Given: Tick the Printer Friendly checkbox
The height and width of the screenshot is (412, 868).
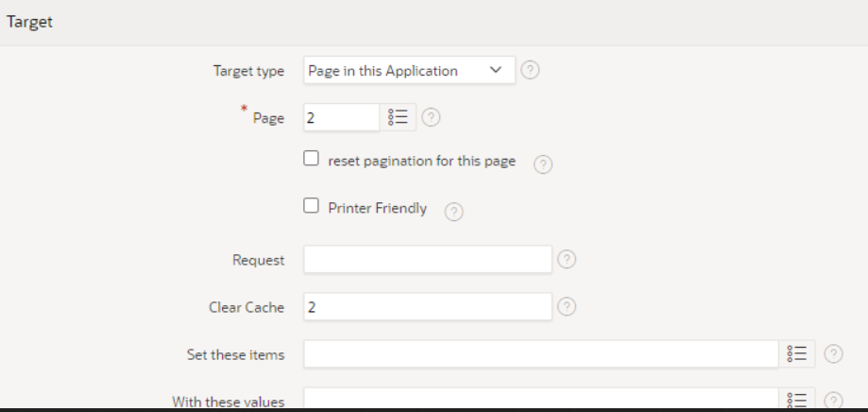Looking at the screenshot, I should (311, 205).
